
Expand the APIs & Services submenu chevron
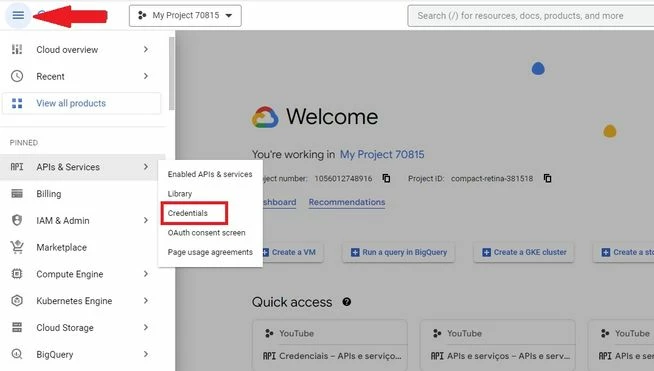(146, 167)
